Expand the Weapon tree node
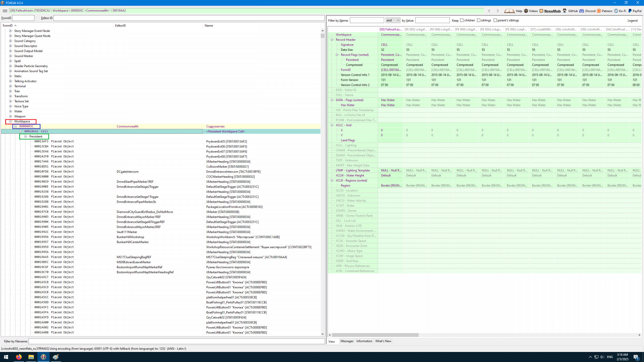 10,116
